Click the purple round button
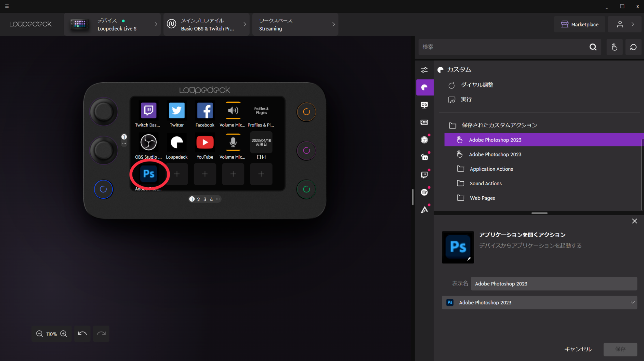The height and width of the screenshot is (361, 644). (x=306, y=150)
